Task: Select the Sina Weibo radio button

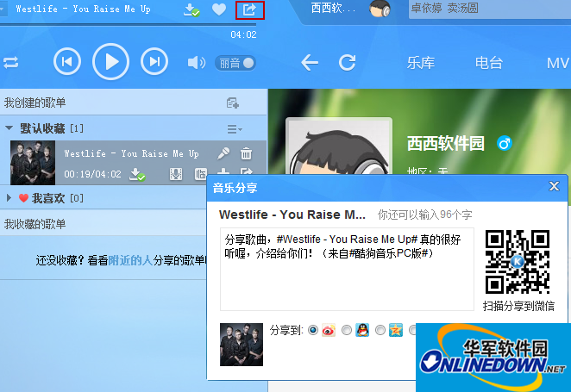Action: (x=313, y=330)
